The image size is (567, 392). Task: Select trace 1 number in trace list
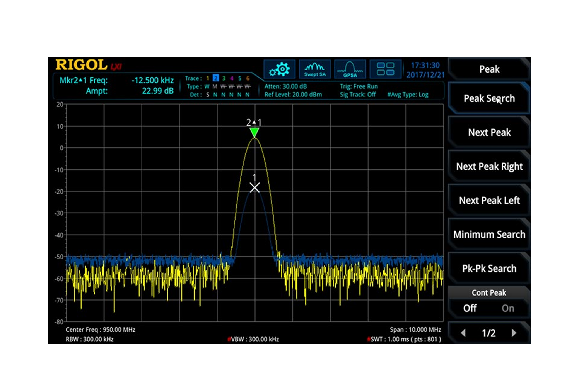[208, 78]
